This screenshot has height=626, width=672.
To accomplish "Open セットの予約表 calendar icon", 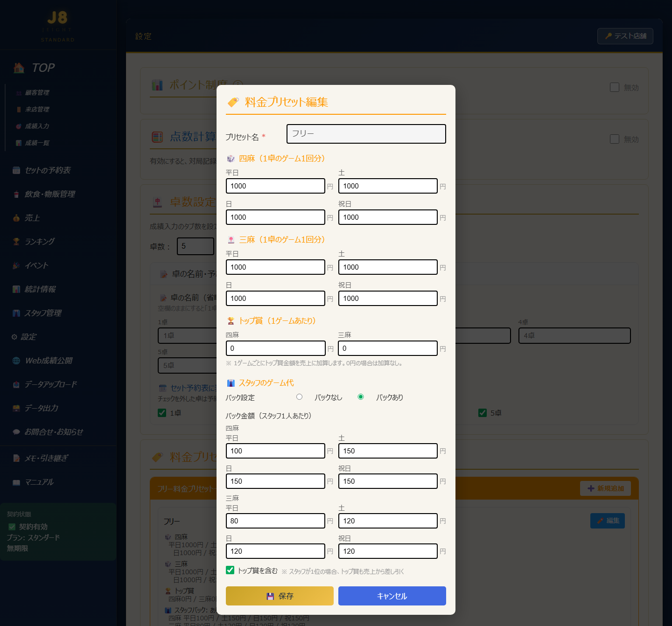I will coord(16,170).
